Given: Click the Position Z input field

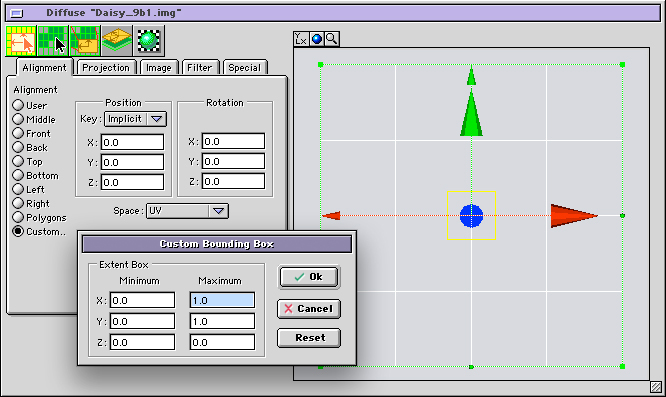Looking at the screenshot, I should click(132, 182).
